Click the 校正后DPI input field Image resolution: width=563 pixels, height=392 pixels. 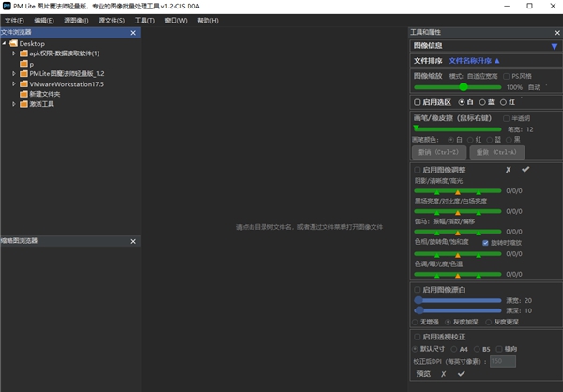pos(503,361)
